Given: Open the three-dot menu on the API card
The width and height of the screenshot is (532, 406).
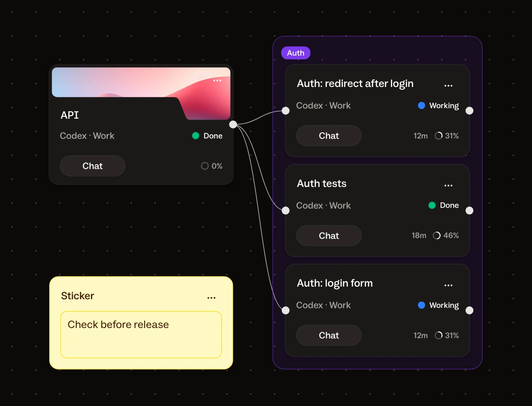Looking at the screenshot, I should pyautogui.click(x=217, y=81).
